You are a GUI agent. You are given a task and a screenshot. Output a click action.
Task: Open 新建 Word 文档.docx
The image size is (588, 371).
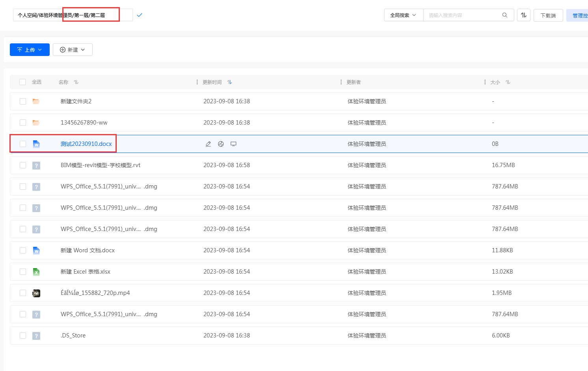point(88,250)
